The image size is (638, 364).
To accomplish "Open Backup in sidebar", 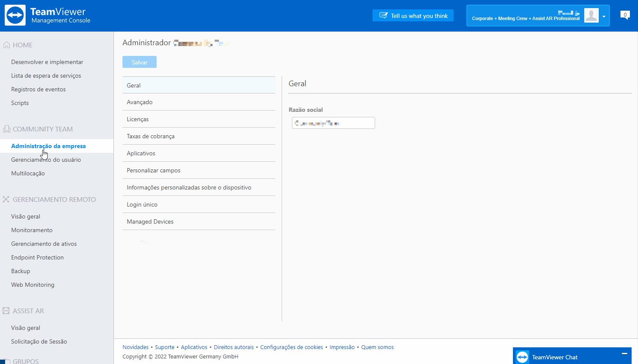I will pos(20,271).
